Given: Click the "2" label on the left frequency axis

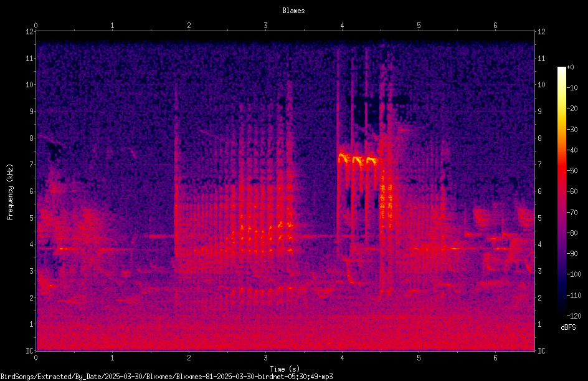Looking at the screenshot, I should [x=31, y=297].
